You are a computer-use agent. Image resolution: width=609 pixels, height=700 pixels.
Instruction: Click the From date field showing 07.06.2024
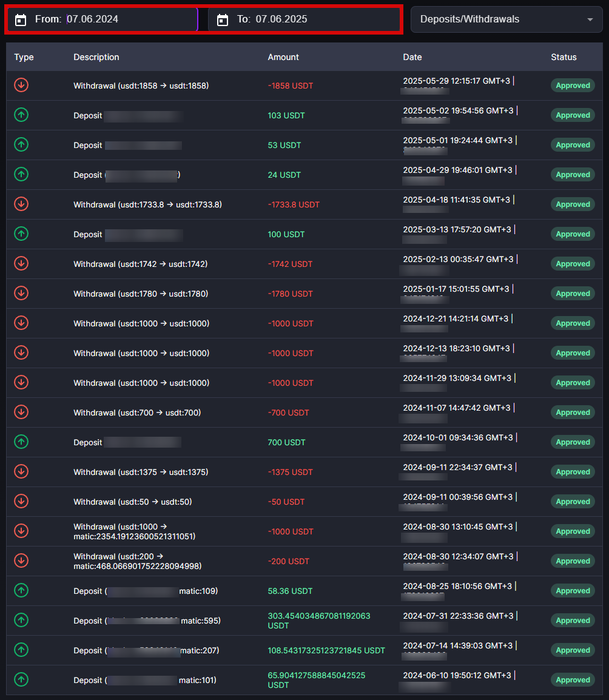click(103, 19)
